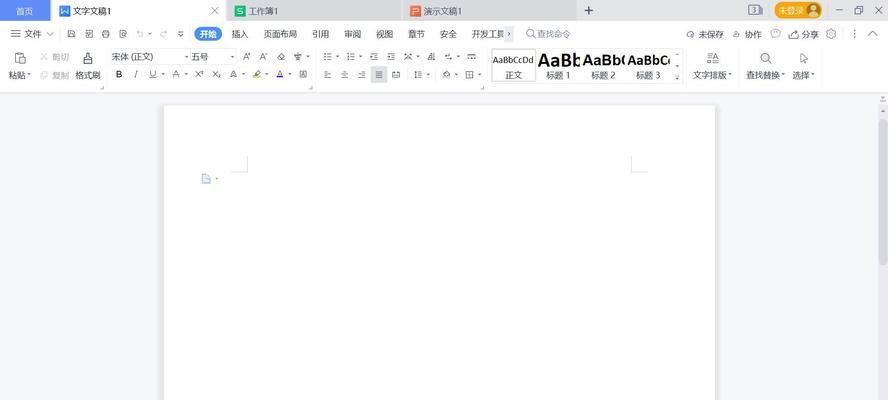The height and width of the screenshot is (400, 888).
Task: Open the font name dropdown 宋体 (正文)
Action: [186, 57]
